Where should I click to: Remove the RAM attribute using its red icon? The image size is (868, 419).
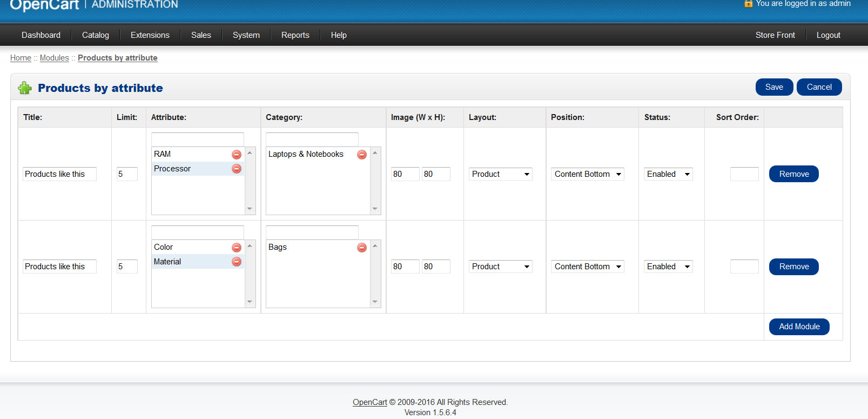click(237, 155)
